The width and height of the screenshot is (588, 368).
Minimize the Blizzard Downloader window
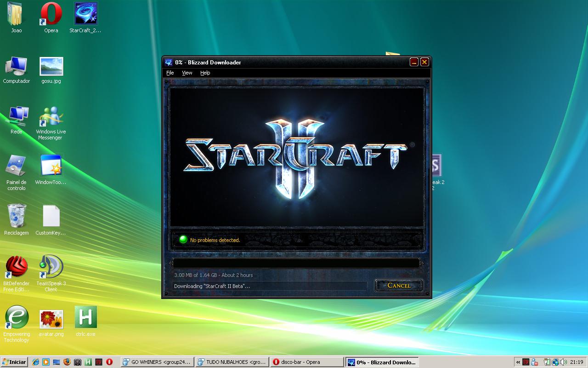(x=414, y=62)
